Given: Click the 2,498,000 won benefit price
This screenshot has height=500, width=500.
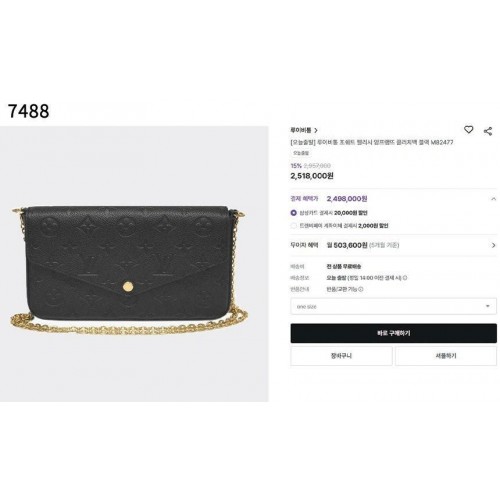Looking at the screenshot, I should (x=347, y=199).
